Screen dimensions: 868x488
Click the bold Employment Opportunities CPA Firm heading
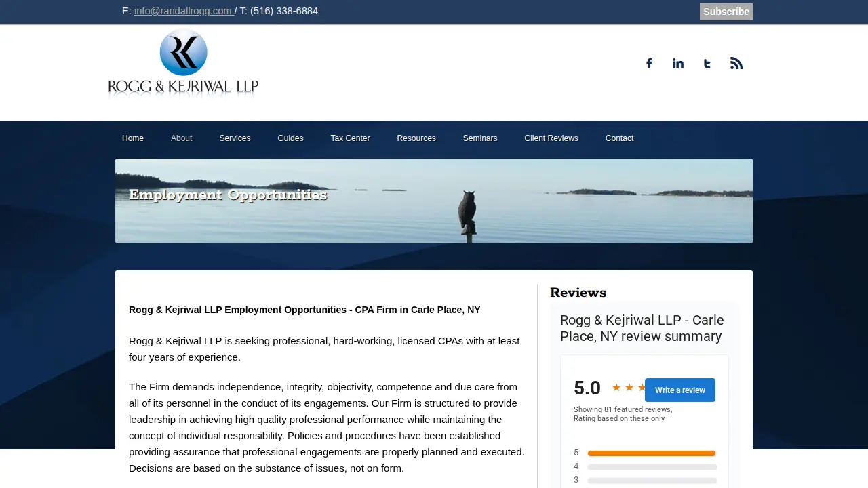pyautogui.click(x=304, y=310)
